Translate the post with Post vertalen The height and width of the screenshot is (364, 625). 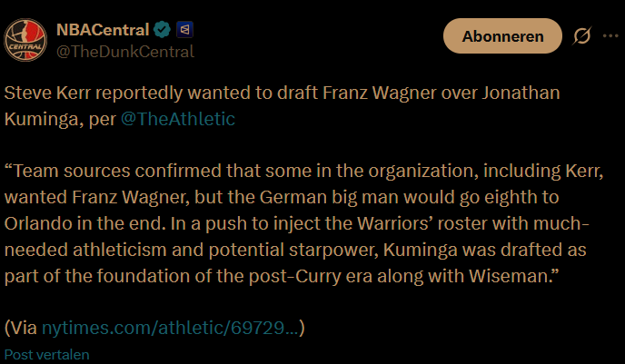coord(46,354)
